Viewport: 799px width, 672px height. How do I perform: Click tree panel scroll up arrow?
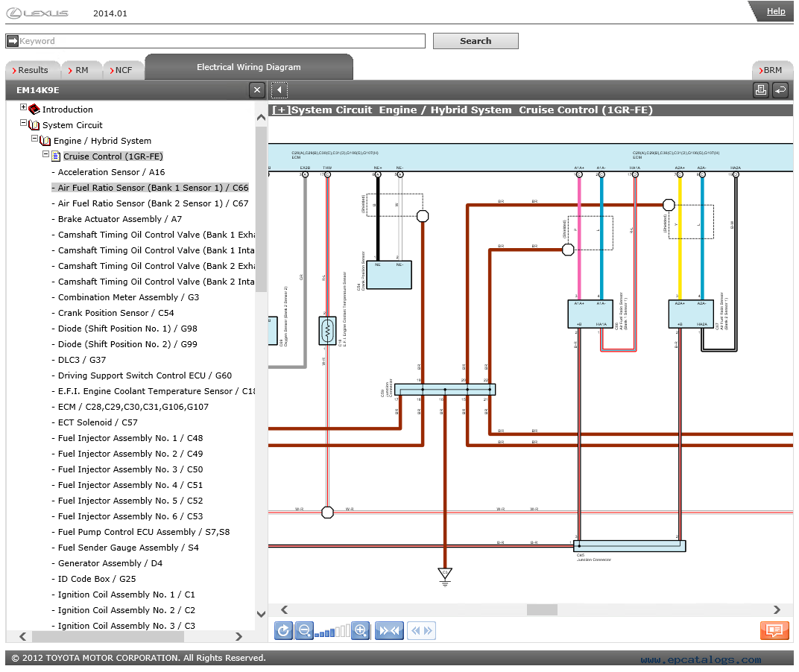261,118
